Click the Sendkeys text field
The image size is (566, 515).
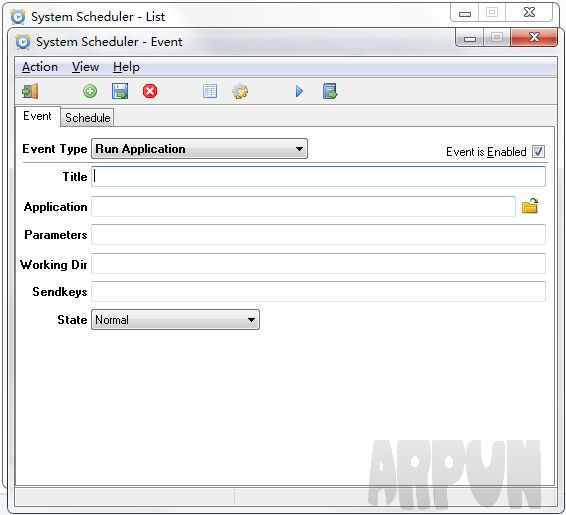click(x=318, y=292)
